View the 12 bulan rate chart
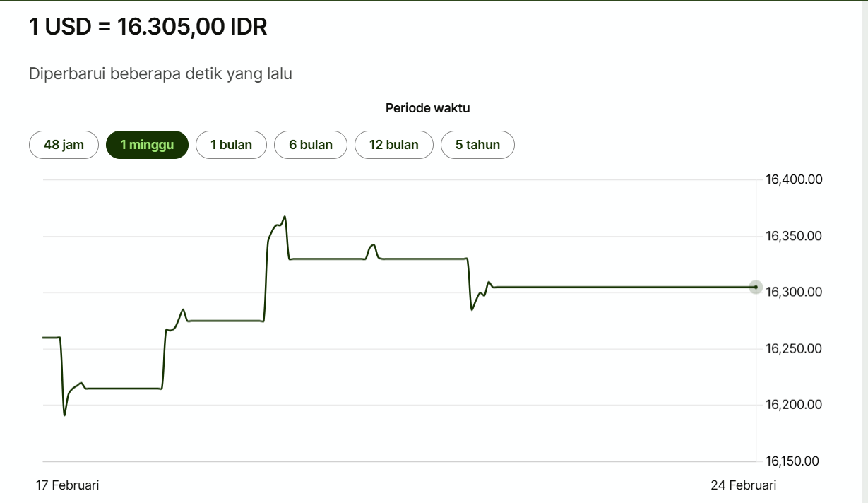Viewport: 868px width, 503px height. [x=393, y=145]
